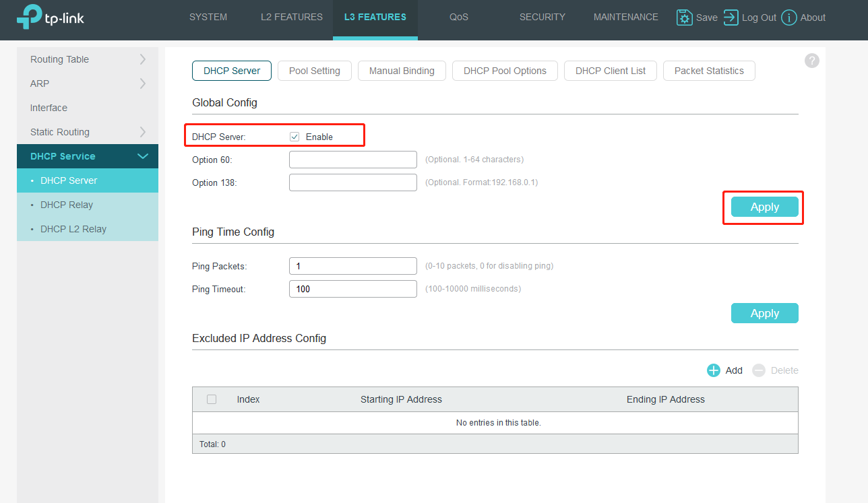
Task: Click the '(Optional. Format:192.168.0.1)' hint
Action: click(x=481, y=182)
